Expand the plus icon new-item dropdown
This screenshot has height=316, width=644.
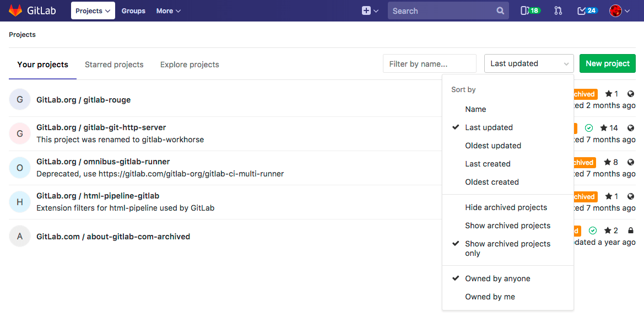[x=370, y=10]
